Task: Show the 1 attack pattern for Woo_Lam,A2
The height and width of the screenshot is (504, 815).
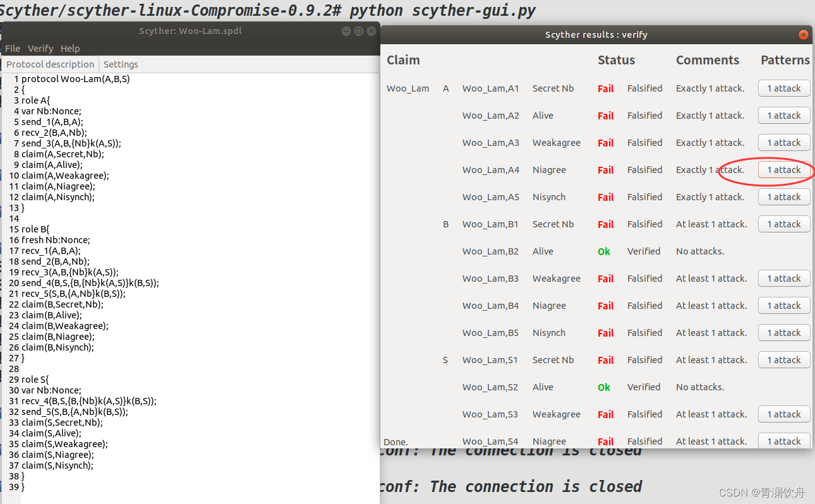Action: [x=784, y=116]
